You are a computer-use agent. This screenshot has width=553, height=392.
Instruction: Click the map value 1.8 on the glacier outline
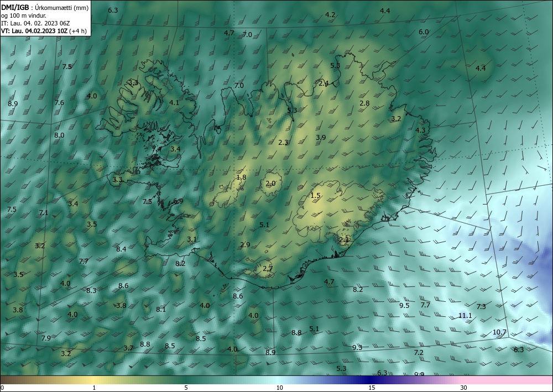(241, 177)
